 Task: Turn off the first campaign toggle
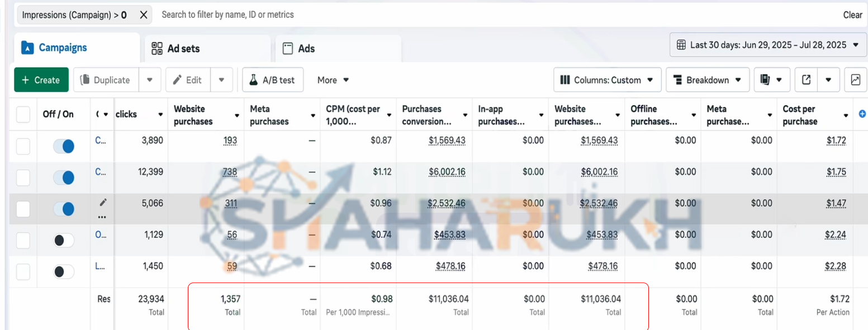[x=64, y=146]
